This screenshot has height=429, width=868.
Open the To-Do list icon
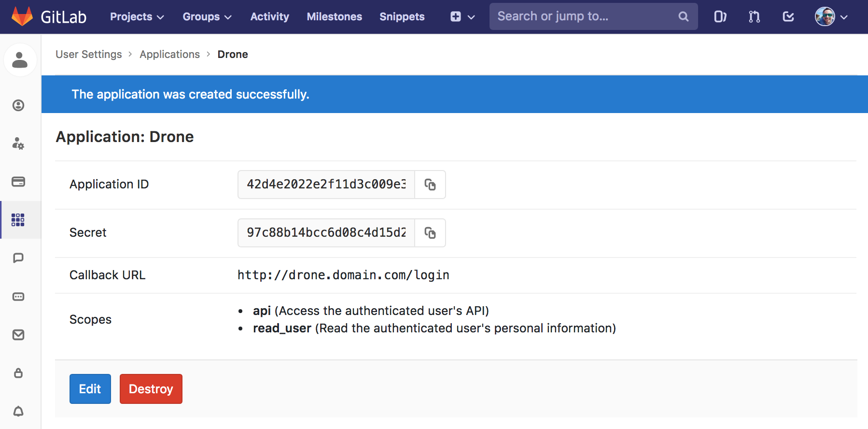click(x=788, y=17)
